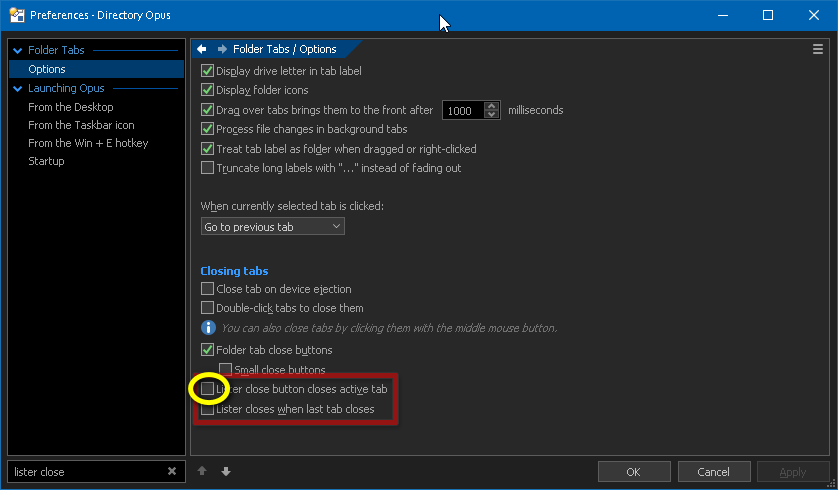Decrease the milliseconds value with down spinner

[x=491, y=114]
